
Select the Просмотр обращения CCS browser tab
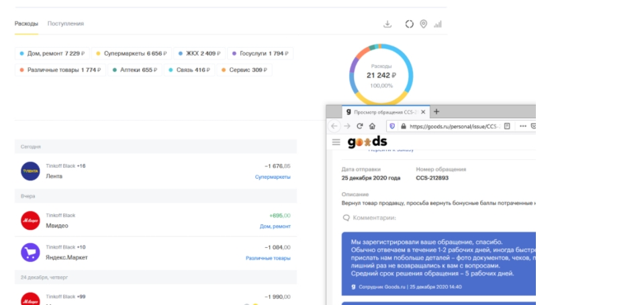coord(385,112)
